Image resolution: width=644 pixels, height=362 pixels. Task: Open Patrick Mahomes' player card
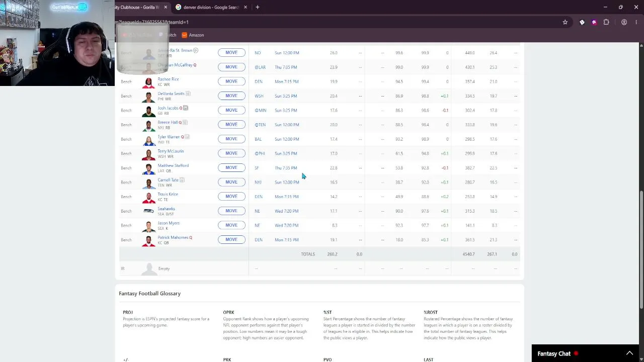(173, 237)
